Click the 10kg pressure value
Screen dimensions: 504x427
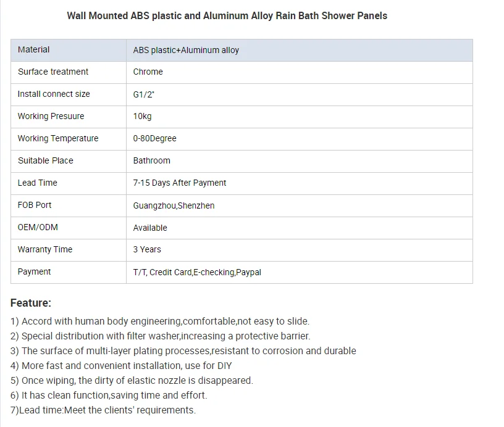point(142,117)
